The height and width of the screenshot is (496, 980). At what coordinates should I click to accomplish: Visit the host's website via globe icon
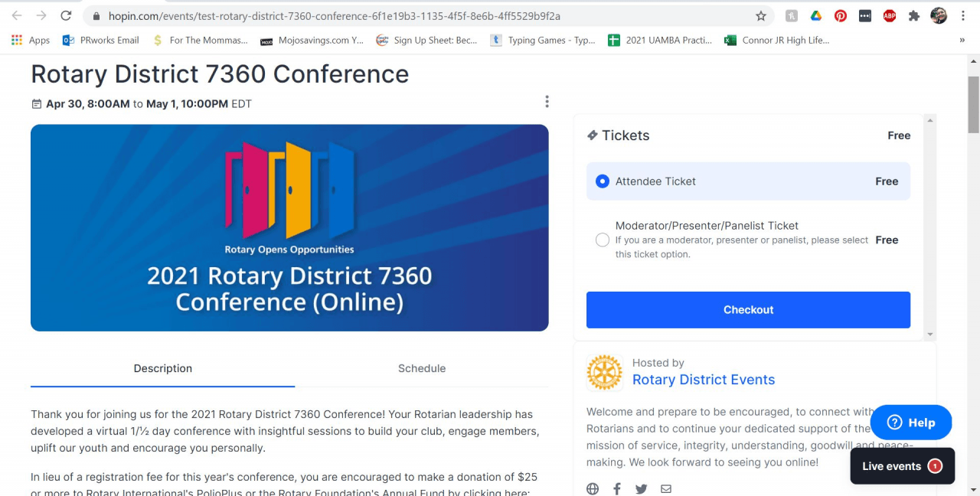click(x=593, y=489)
